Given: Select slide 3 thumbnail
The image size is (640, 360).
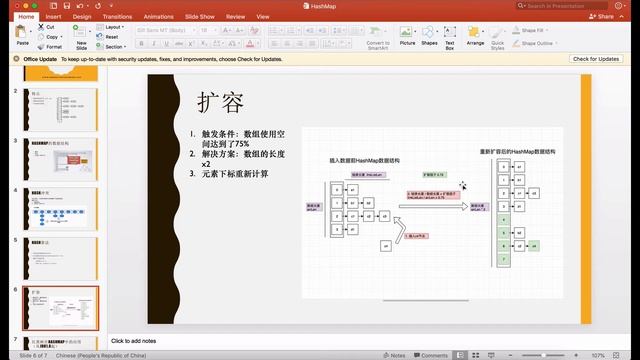Looking at the screenshot, I should pyautogui.click(x=61, y=159).
